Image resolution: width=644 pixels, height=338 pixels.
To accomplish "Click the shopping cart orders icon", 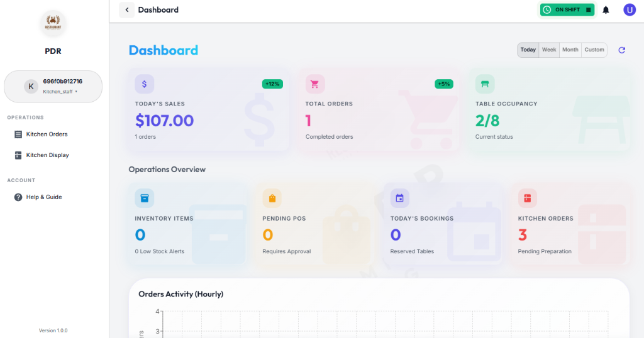I will 315,84.
